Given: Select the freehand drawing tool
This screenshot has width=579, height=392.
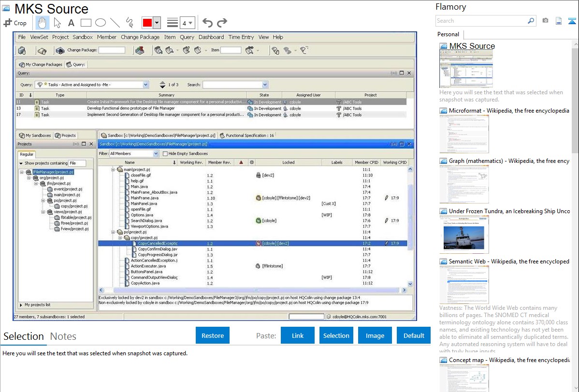Looking at the screenshot, I should coord(130,23).
